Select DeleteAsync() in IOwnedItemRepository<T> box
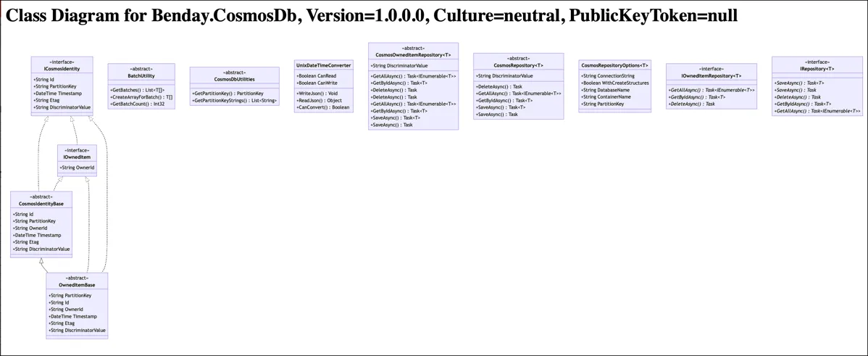This screenshot has height=356, width=868. (691, 104)
